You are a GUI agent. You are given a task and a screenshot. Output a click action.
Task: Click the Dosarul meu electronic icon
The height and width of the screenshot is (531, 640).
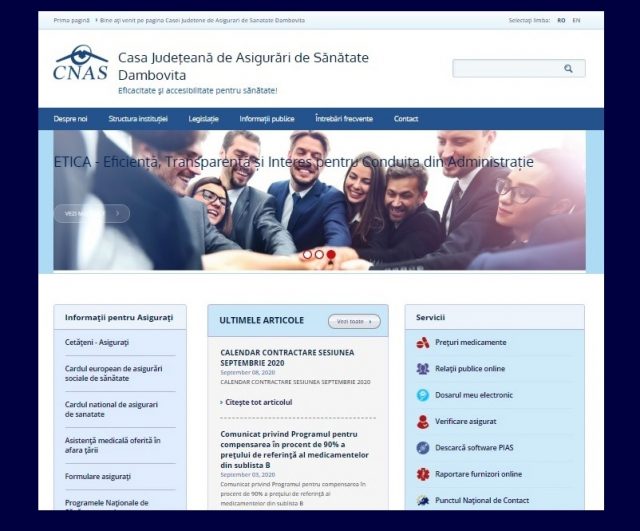click(423, 395)
